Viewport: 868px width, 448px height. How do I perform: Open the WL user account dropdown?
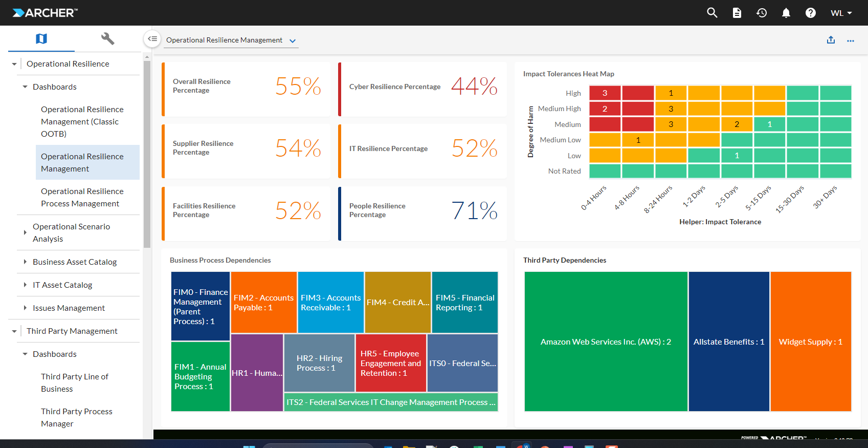(841, 13)
